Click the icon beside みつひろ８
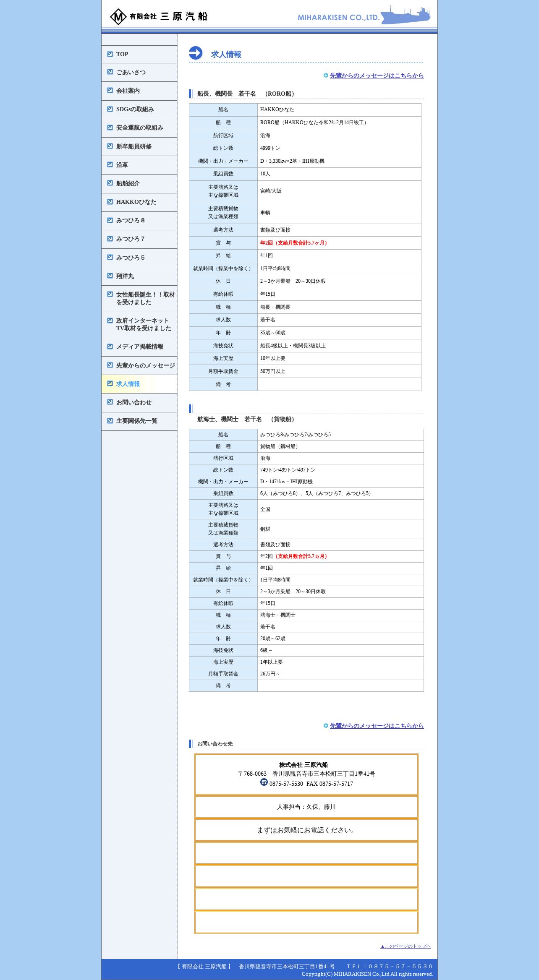Viewport: 539px width, 980px height. point(110,220)
